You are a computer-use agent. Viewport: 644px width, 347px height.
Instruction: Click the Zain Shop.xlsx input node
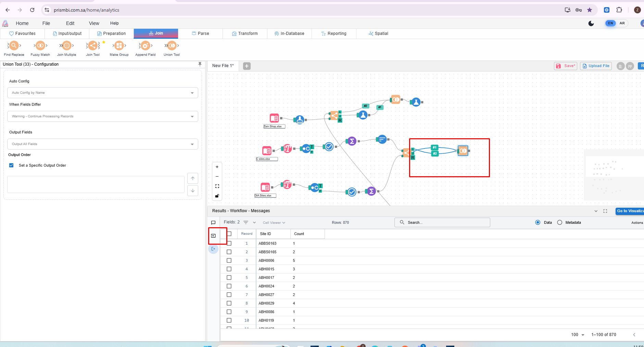click(x=274, y=118)
